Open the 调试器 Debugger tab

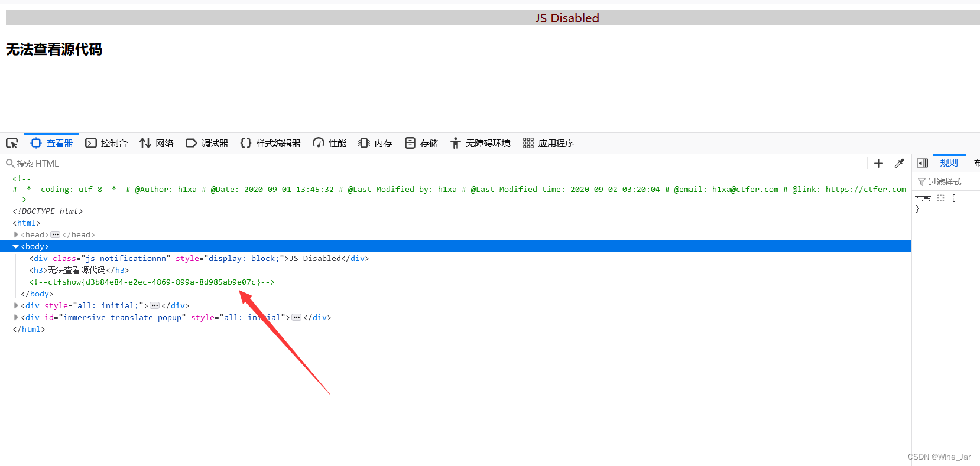(x=207, y=143)
